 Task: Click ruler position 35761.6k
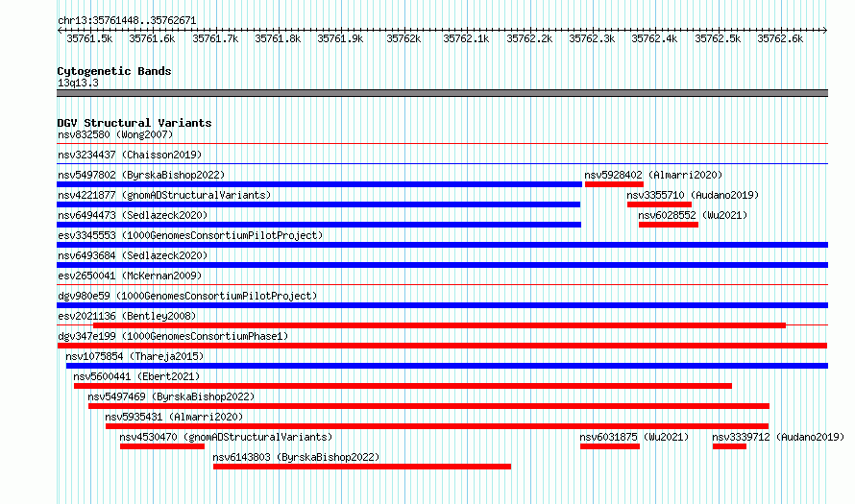pyautogui.click(x=152, y=38)
